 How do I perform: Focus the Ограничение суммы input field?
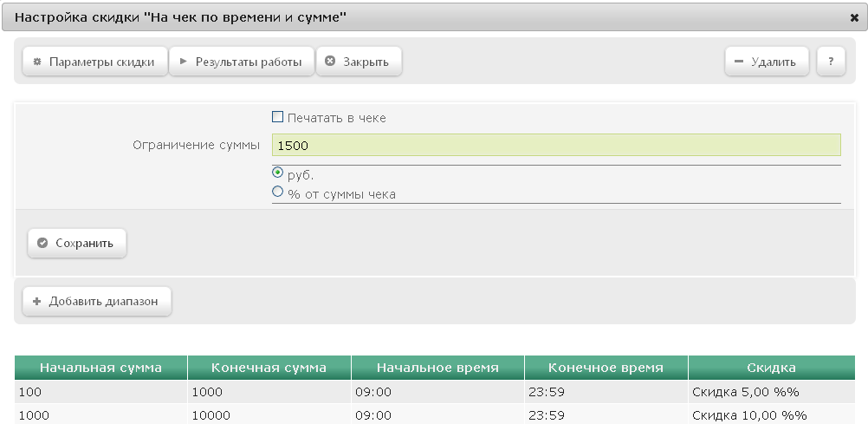point(556,145)
